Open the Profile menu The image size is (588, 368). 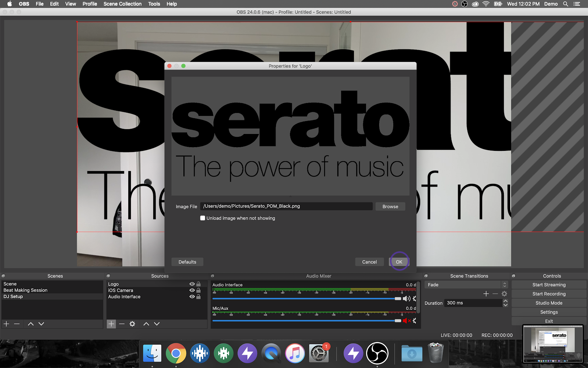[90, 4]
